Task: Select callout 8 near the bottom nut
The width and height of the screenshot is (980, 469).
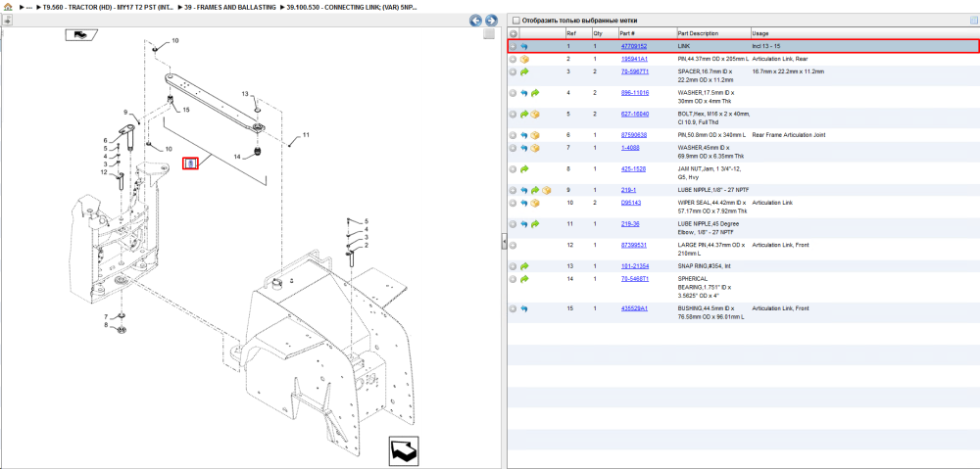Action: coord(106,325)
